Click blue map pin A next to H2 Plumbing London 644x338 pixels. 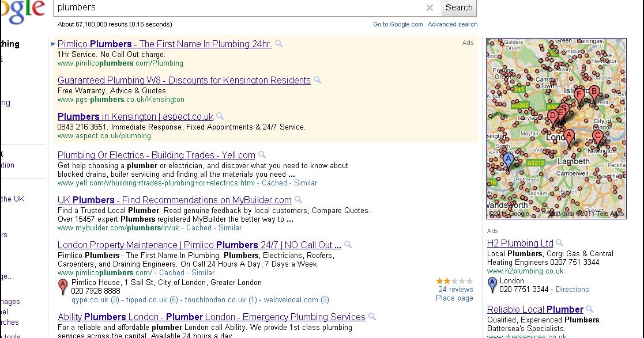point(492,285)
